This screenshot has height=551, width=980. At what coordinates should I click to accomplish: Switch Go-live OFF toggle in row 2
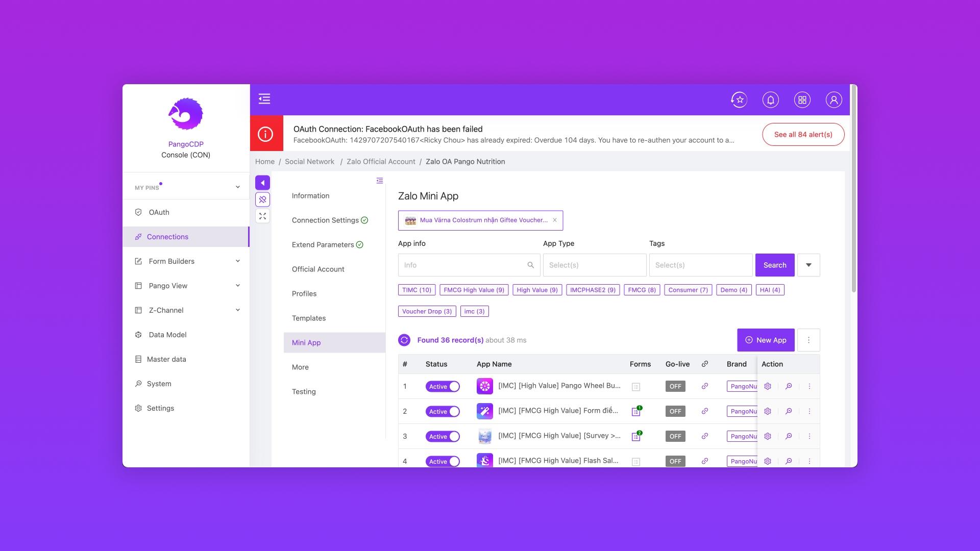pos(675,411)
